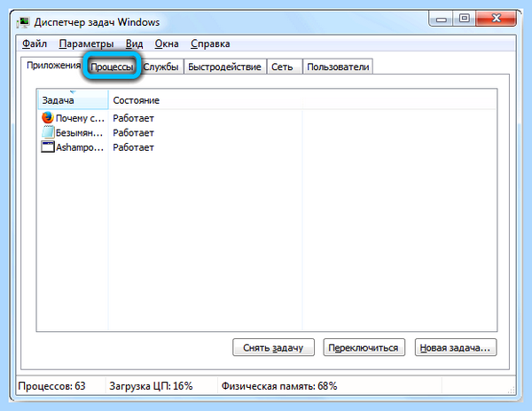
Task: Close the Task Manager window
Action: click(x=496, y=18)
